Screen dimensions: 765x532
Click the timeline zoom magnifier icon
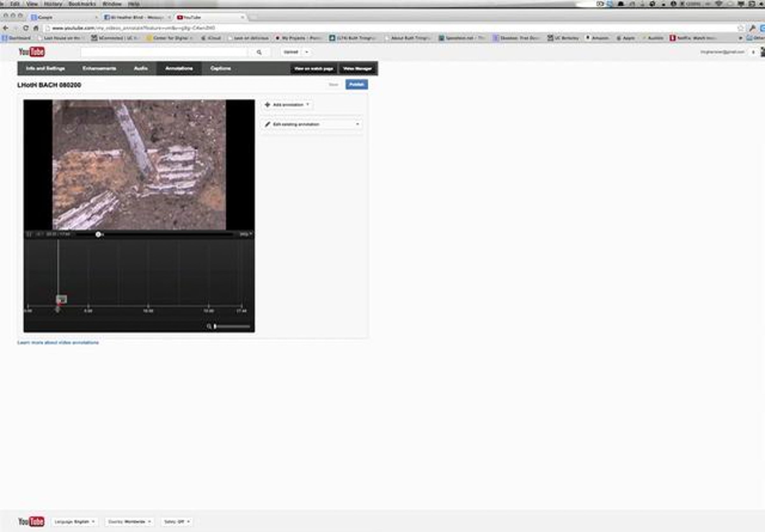[209, 326]
